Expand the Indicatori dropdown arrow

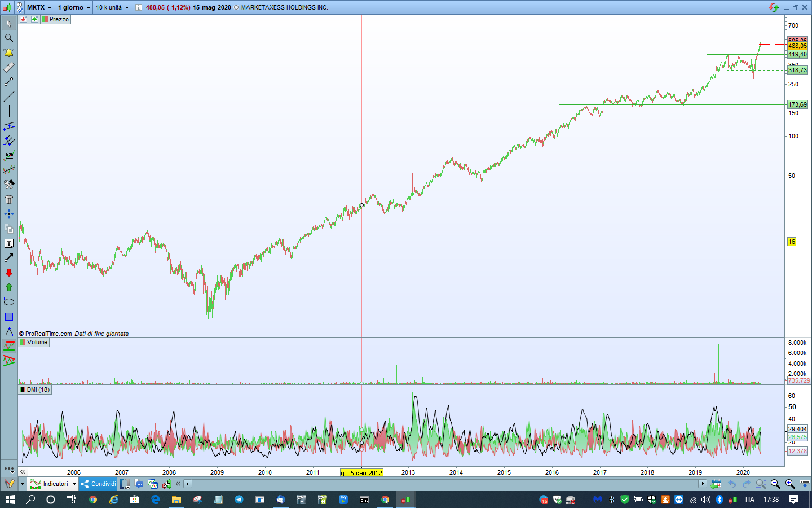(x=74, y=484)
